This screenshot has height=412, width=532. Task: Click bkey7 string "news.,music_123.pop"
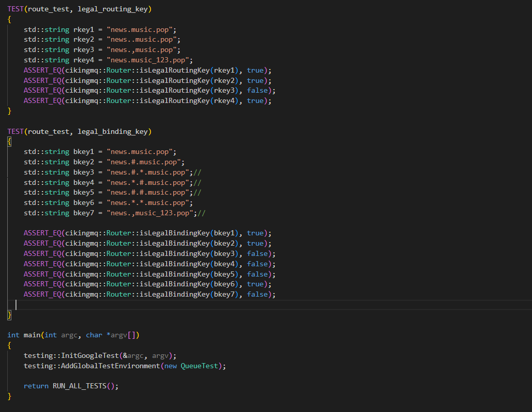(x=149, y=213)
